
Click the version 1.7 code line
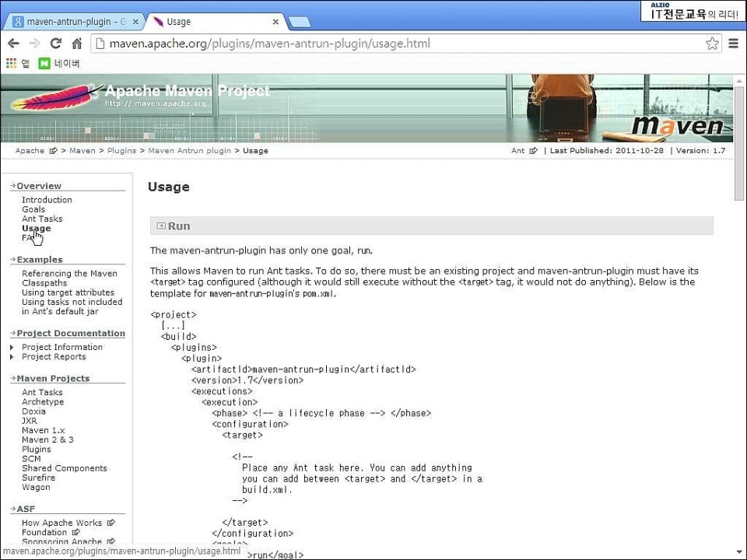[247, 380]
